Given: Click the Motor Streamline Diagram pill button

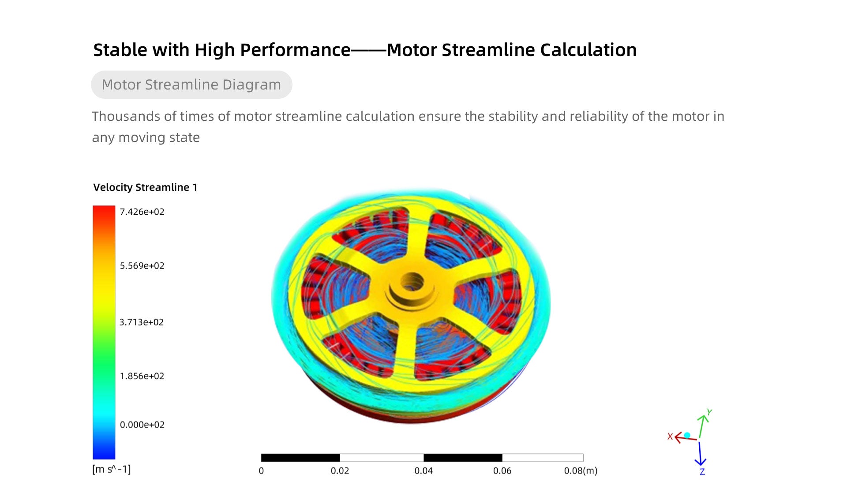Looking at the screenshot, I should point(191,85).
